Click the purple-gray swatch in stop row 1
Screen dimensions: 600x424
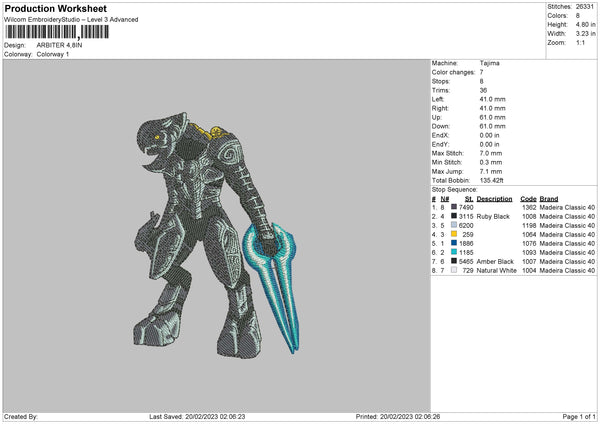coord(454,207)
